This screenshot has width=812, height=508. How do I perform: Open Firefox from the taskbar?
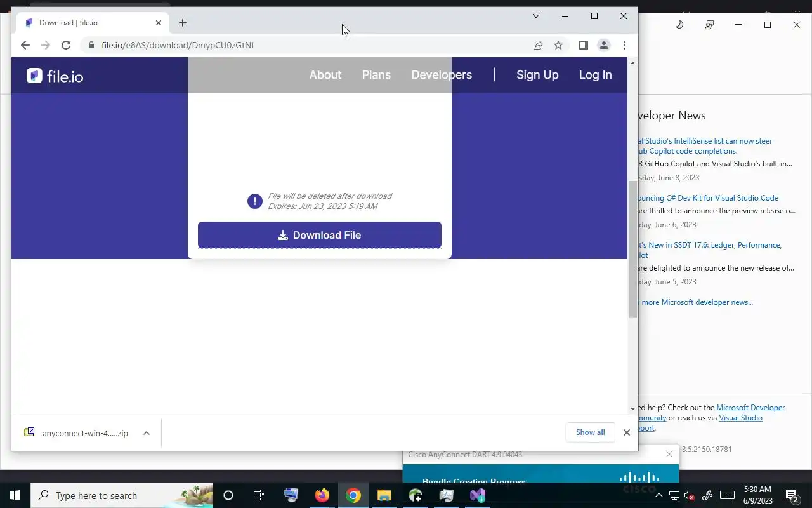click(322, 495)
